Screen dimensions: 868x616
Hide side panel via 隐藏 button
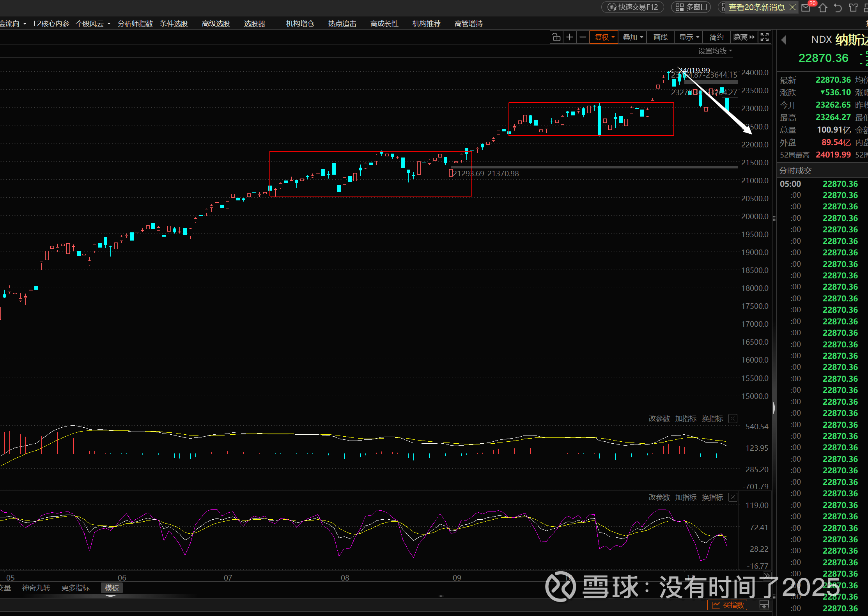point(744,37)
